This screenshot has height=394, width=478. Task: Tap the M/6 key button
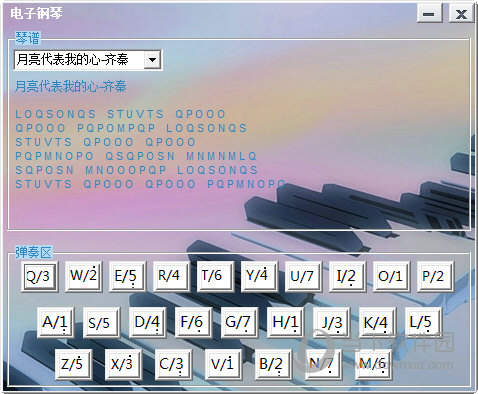point(373,364)
